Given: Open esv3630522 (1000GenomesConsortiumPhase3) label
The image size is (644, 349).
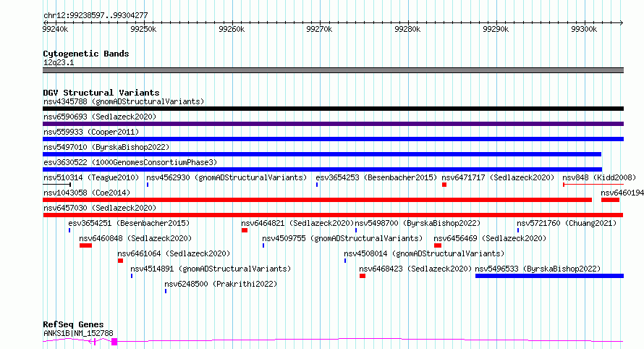Looking at the screenshot, I should point(130,162).
